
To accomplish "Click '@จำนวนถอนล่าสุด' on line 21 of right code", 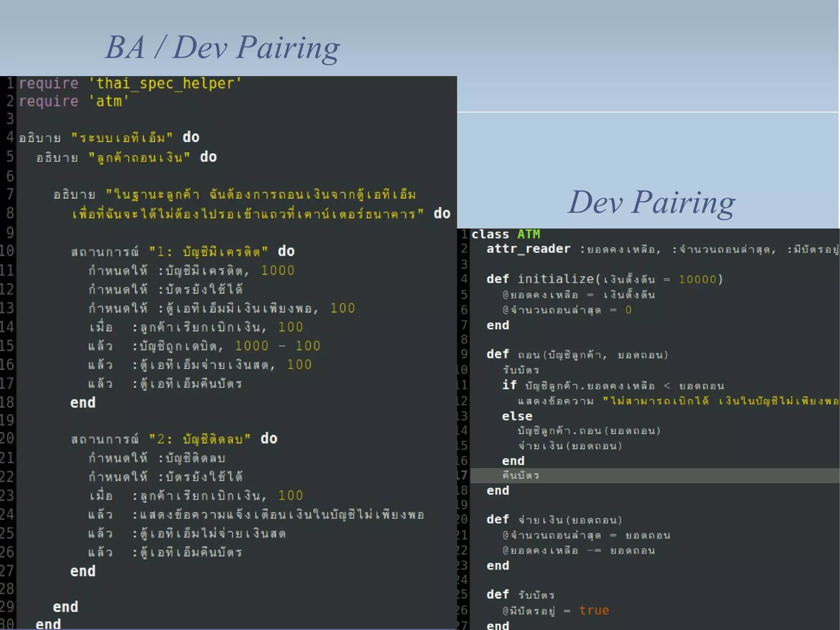I will [x=552, y=535].
